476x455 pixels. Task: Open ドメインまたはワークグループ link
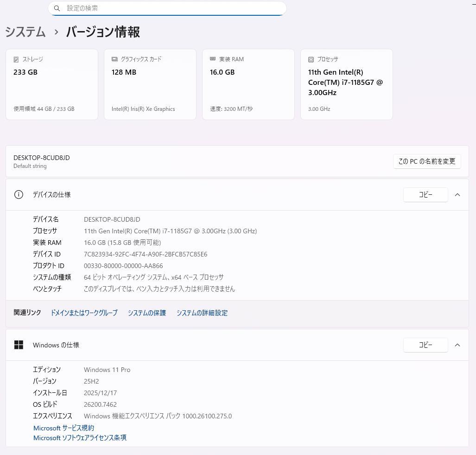(x=84, y=313)
